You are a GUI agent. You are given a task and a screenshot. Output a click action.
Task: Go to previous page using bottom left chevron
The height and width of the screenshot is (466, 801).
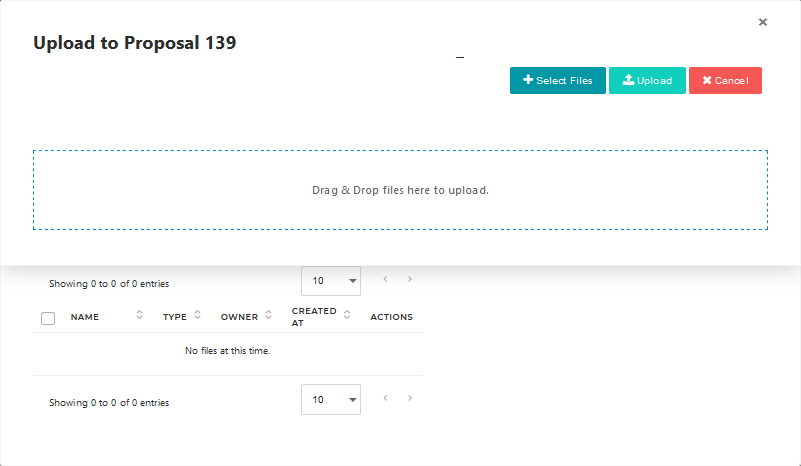[x=386, y=398]
